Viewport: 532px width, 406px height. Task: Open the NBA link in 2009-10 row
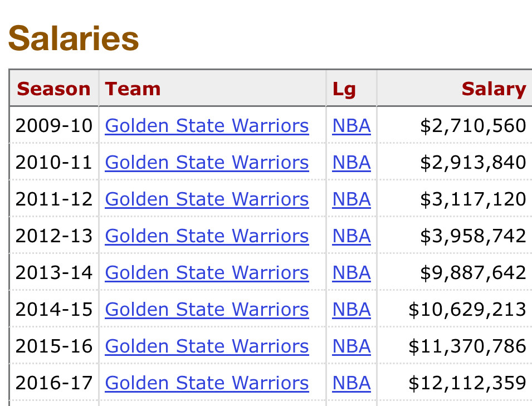(352, 126)
